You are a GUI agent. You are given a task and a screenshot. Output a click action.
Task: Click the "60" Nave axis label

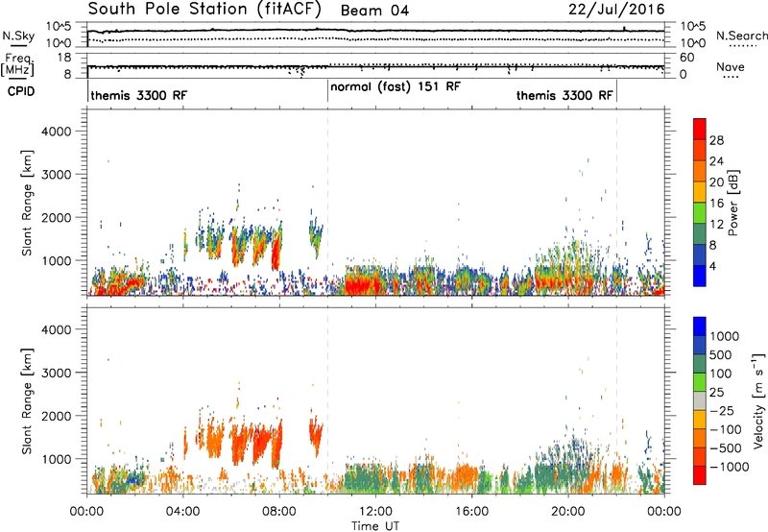tap(687, 58)
